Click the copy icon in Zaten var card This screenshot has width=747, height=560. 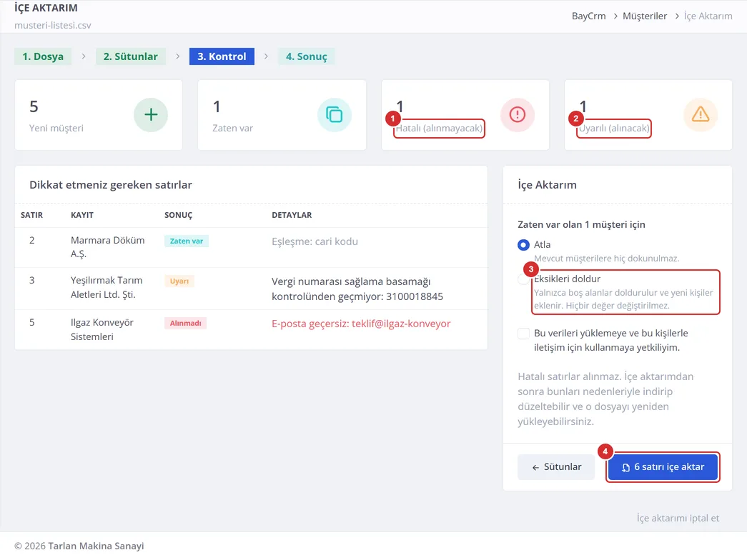click(335, 115)
